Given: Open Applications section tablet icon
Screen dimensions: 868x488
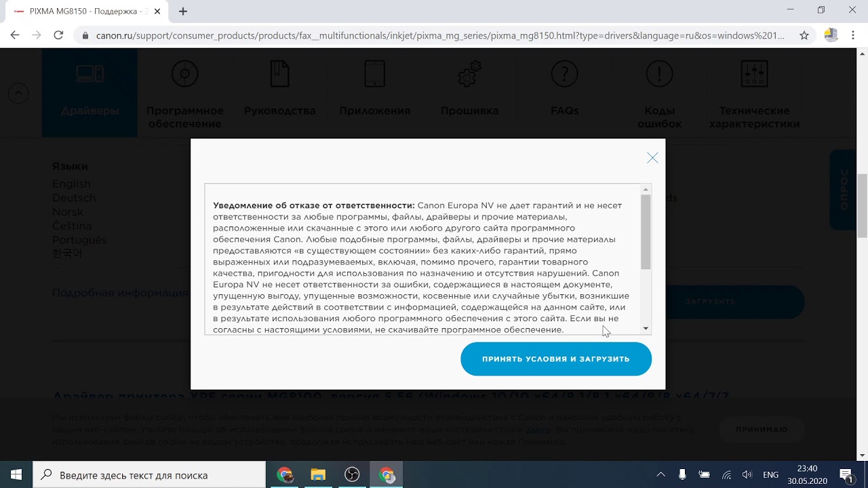Looking at the screenshot, I should click(374, 74).
